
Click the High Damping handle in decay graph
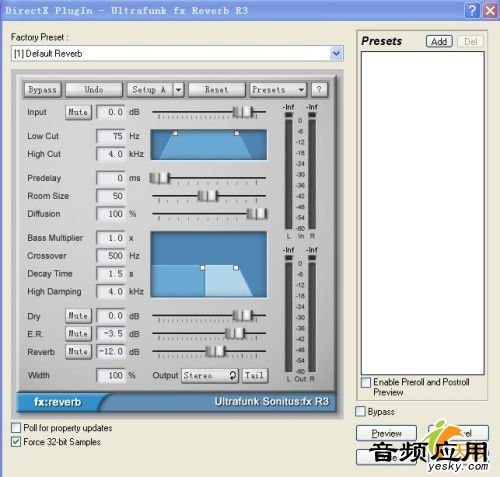[236, 268]
